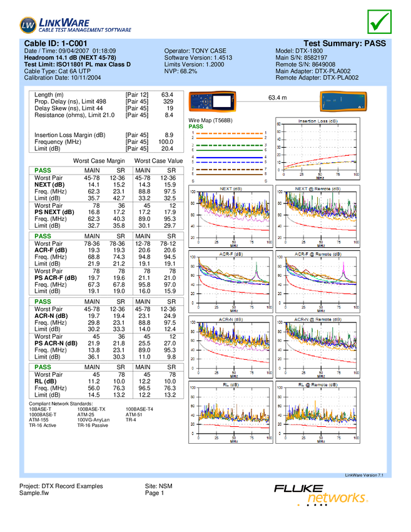Click Project: DTX Record Examples footer
This screenshot has width=411, height=532.
pos(61,486)
